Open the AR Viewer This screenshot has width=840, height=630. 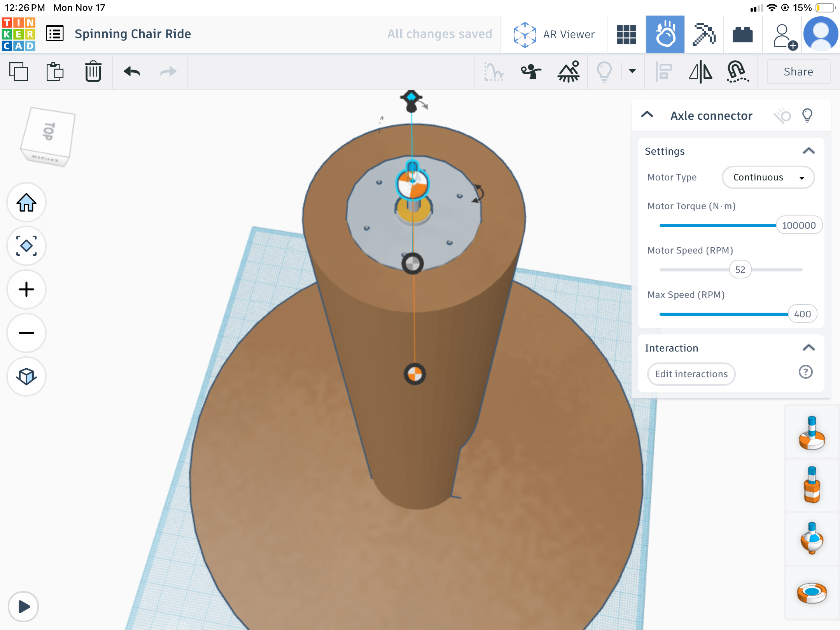click(554, 34)
